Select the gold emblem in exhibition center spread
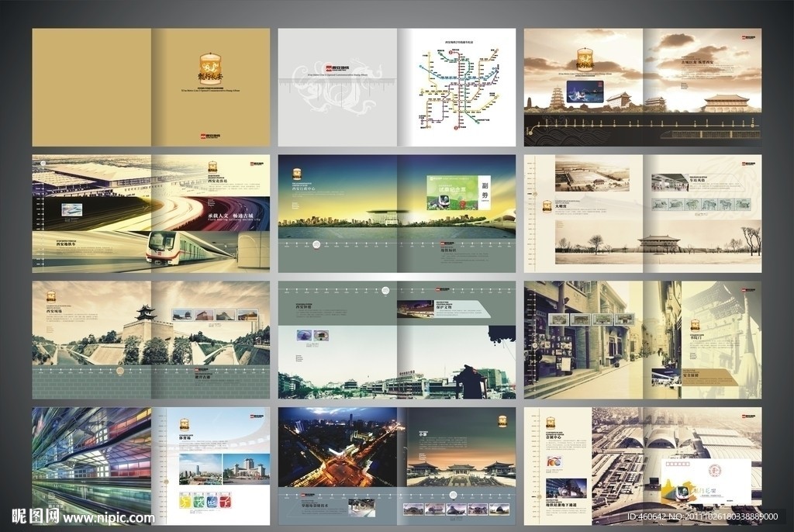Viewport: 794px width, 532px height. click(551, 423)
